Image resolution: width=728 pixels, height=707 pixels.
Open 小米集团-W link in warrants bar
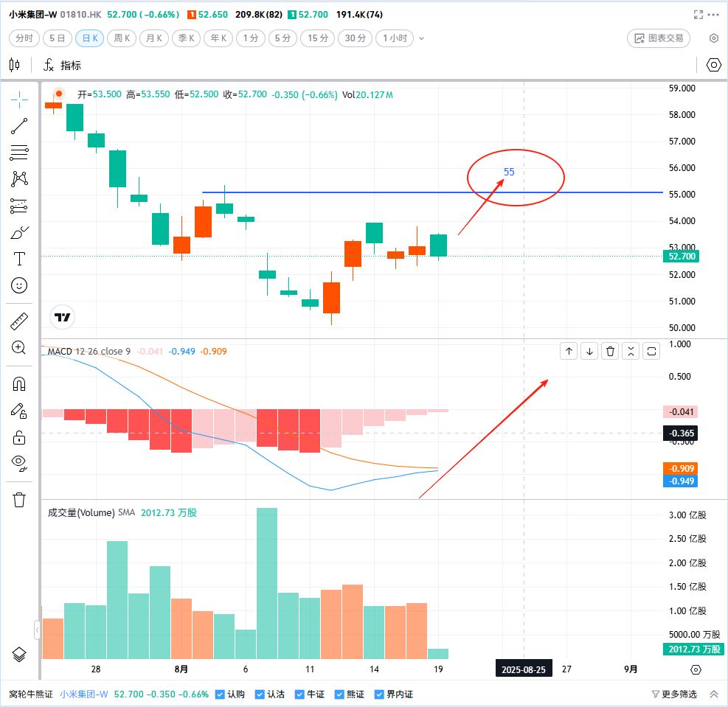[83, 694]
